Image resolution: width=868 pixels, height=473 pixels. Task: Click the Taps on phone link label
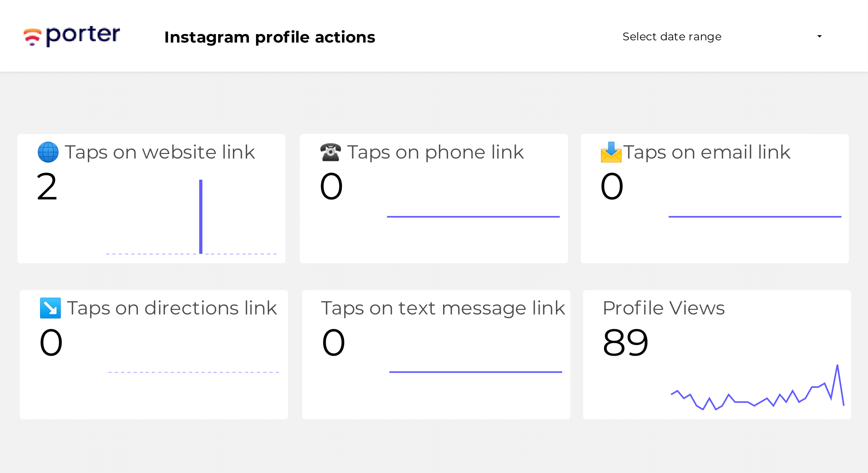pyautogui.click(x=436, y=152)
